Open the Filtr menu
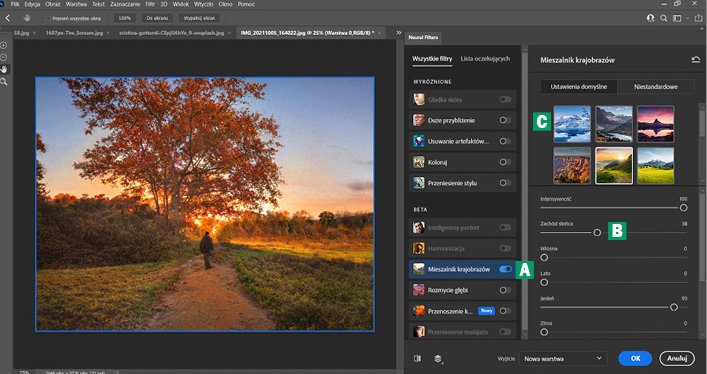The height and width of the screenshot is (374, 707). coord(150,4)
